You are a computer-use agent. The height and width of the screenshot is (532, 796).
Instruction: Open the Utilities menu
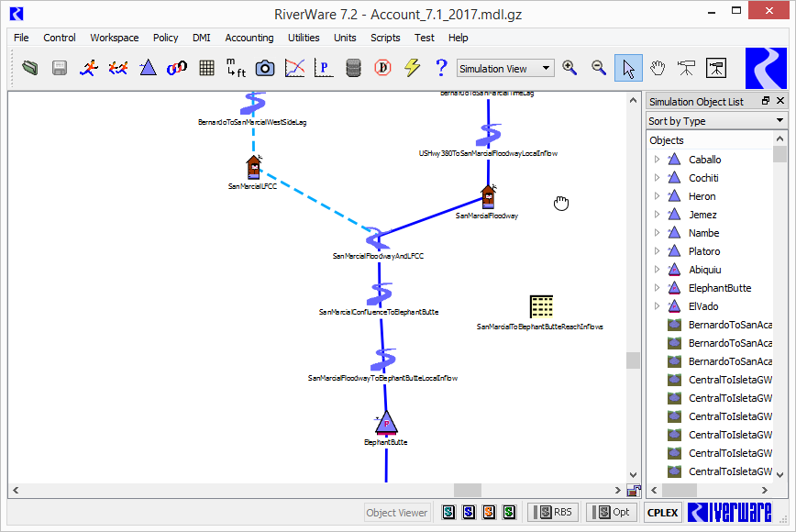click(304, 38)
